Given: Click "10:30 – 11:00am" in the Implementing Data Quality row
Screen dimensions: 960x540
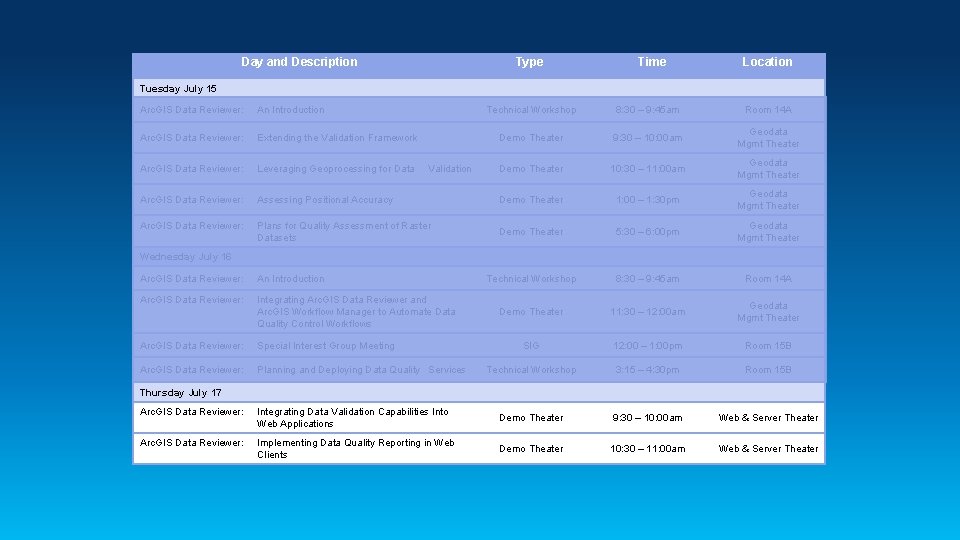Looking at the screenshot, I should (647, 449).
